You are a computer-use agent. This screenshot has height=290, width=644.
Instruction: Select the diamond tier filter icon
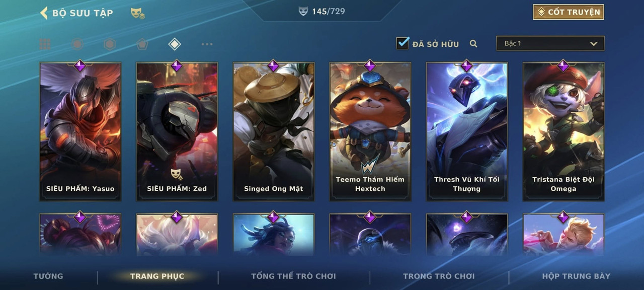[174, 44]
